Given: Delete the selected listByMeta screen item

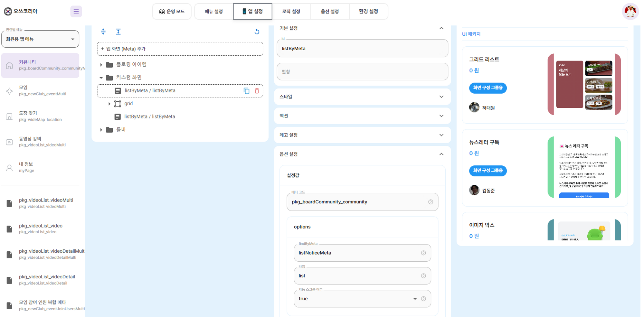Looking at the screenshot, I should 257,91.
